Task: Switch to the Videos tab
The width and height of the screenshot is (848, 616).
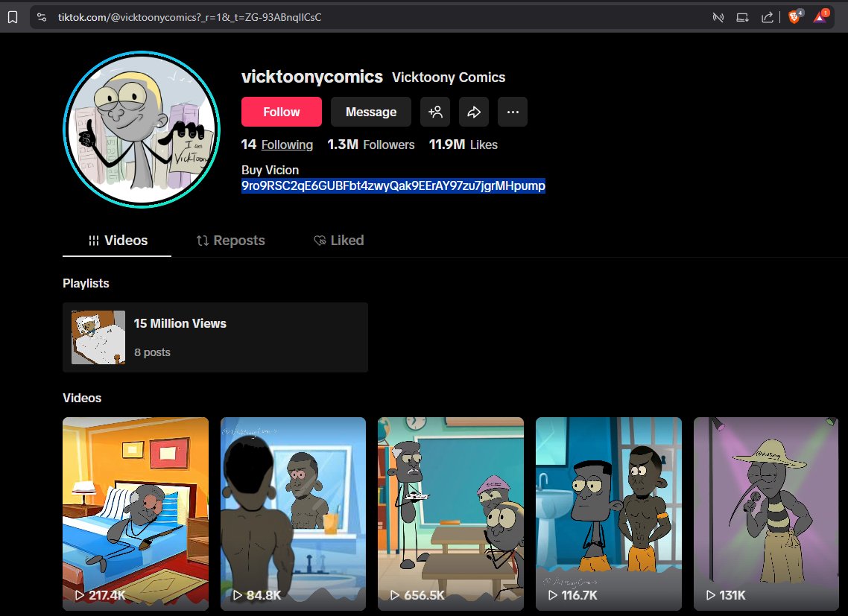Action: pos(117,241)
